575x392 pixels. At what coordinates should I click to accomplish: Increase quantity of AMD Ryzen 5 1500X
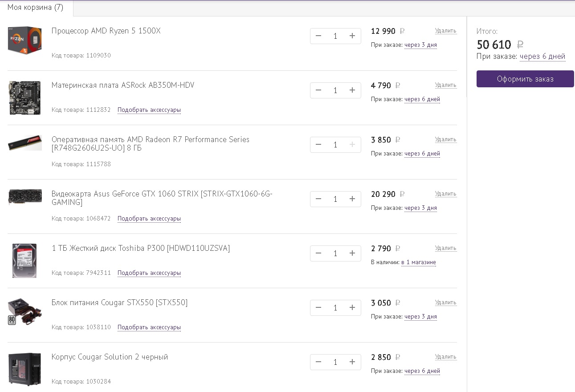click(352, 36)
